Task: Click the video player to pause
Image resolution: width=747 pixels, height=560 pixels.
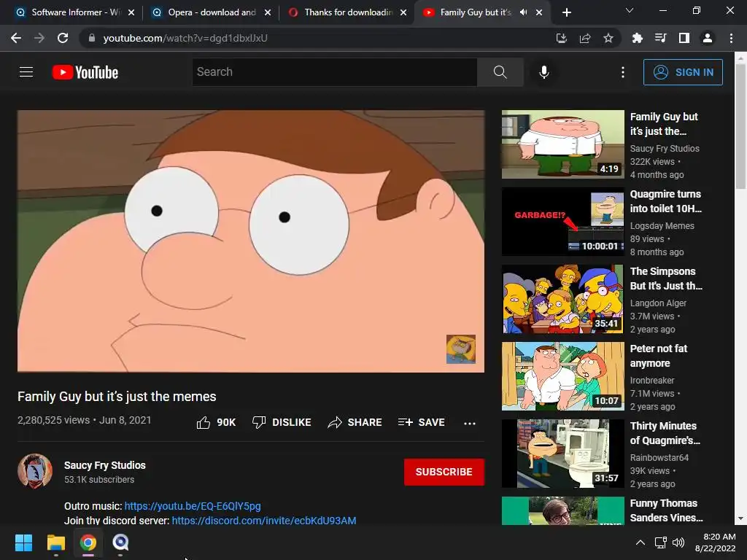Action: click(251, 241)
